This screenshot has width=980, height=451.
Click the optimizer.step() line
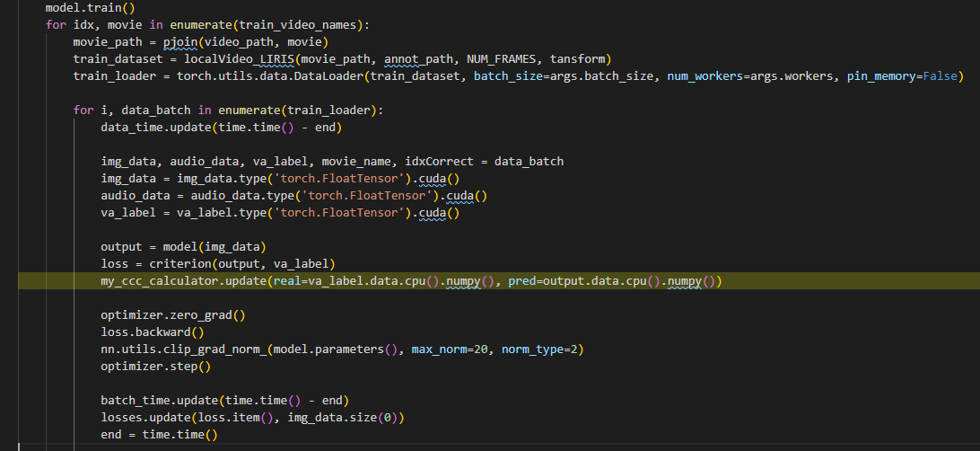tap(155, 367)
